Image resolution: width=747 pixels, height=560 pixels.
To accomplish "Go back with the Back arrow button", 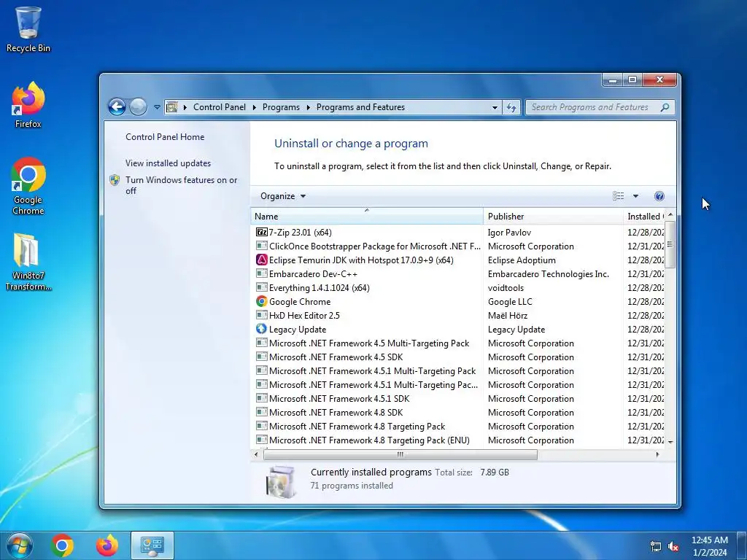I will 117,107.
